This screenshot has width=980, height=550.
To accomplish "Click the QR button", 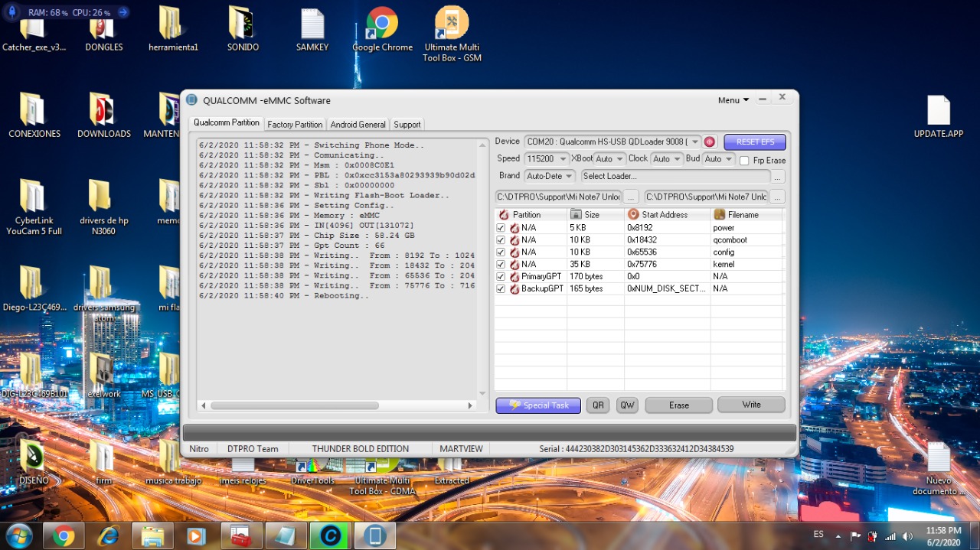I will click(597, 405).
